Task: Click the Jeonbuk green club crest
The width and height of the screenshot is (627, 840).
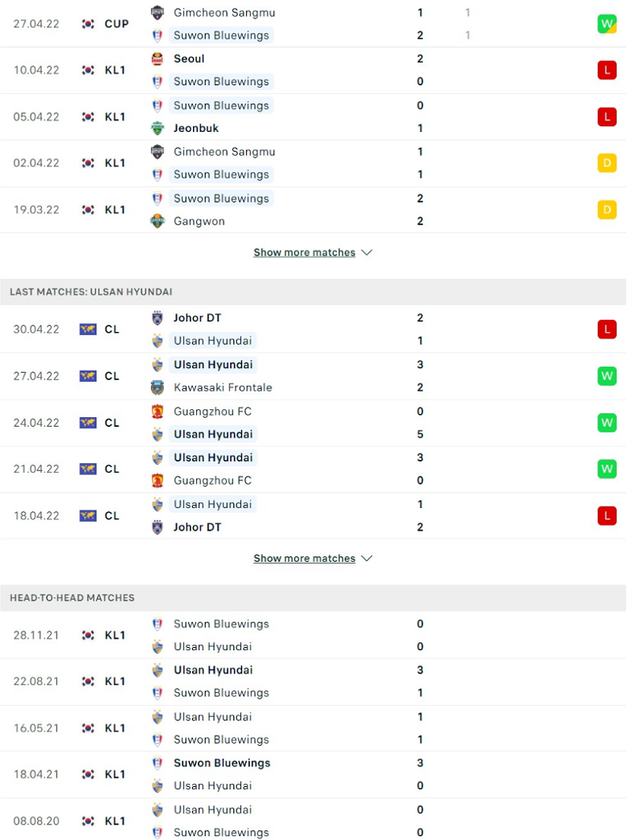Action: point(157,128)
